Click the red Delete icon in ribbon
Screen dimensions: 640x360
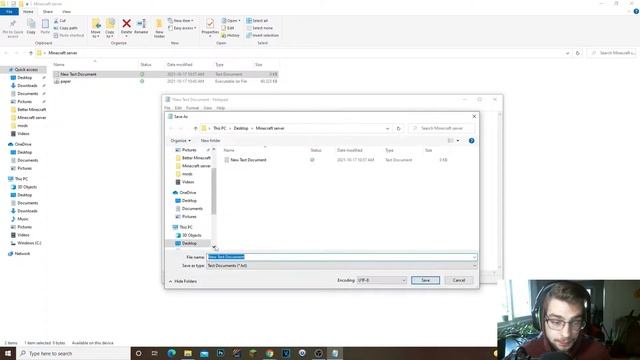point(127,26)
